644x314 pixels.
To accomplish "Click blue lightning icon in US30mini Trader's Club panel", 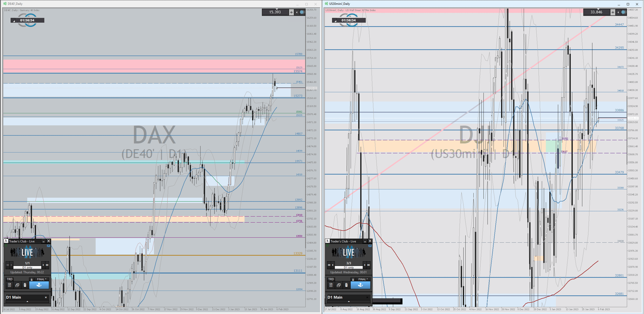I will pos(370,246).
